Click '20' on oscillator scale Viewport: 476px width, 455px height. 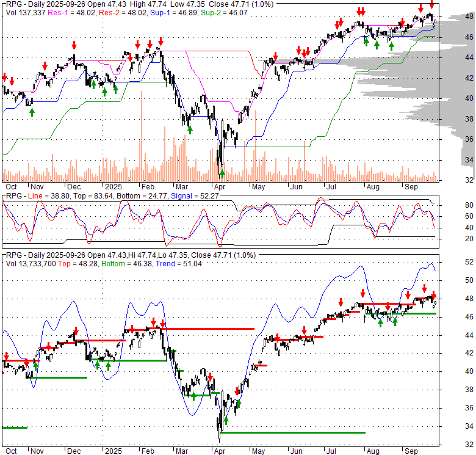(x=469, y=239)
